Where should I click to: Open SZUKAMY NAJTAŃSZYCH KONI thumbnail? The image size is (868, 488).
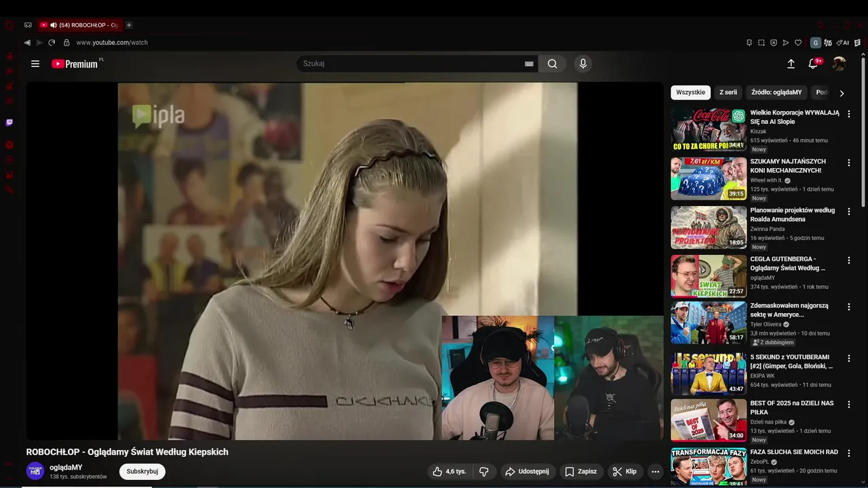[x=709, y=178]
